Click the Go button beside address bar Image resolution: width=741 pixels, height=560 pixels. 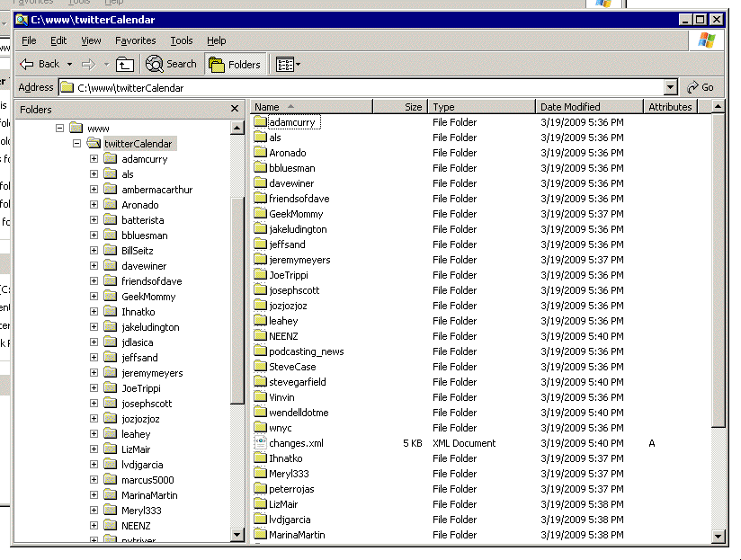(x=700, y=87)
